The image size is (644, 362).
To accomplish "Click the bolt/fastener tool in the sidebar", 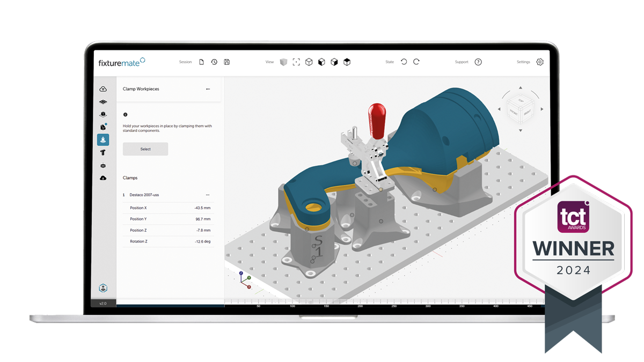I will (103, 152).
